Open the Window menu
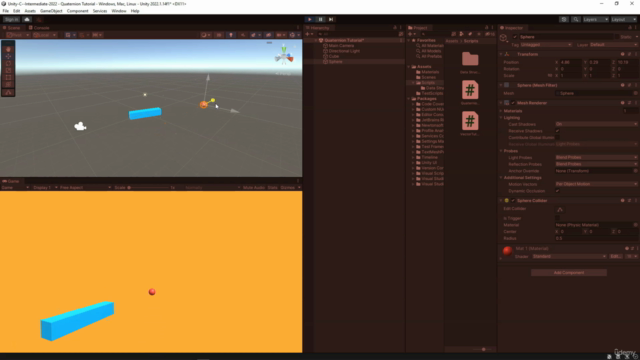The height and width of the screenshot is (360, 640). (119, 11)
